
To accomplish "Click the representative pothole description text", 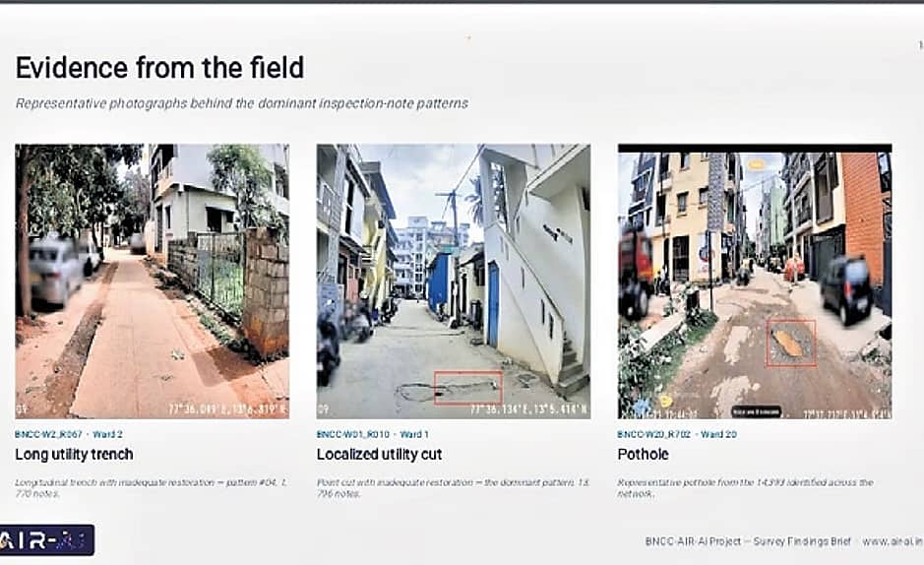I will tap(746, 488).
